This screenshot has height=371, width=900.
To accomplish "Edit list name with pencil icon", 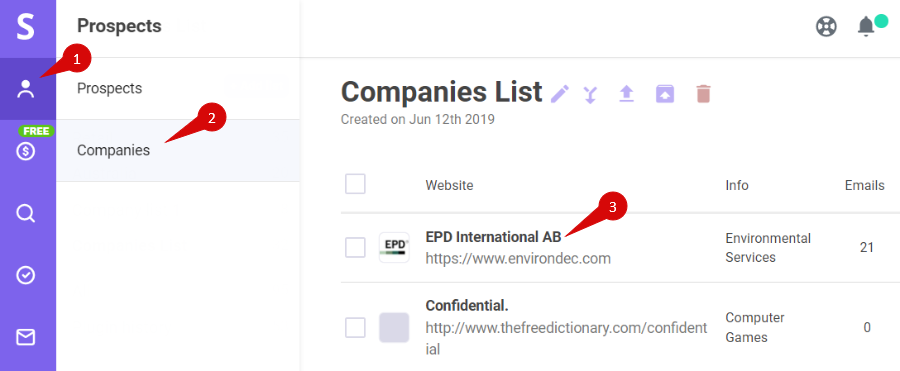I will pos(560,94).
